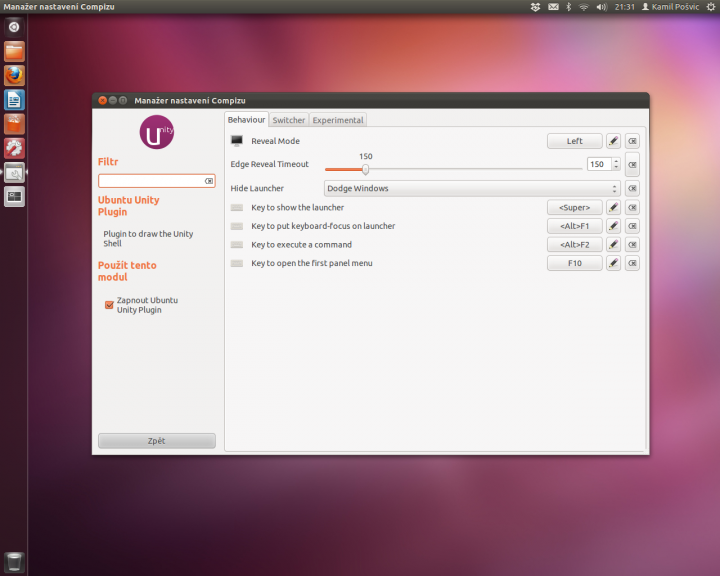Open the mail indicator menu
This screenshot has width=720, height=576.
(x=553, y=7)
